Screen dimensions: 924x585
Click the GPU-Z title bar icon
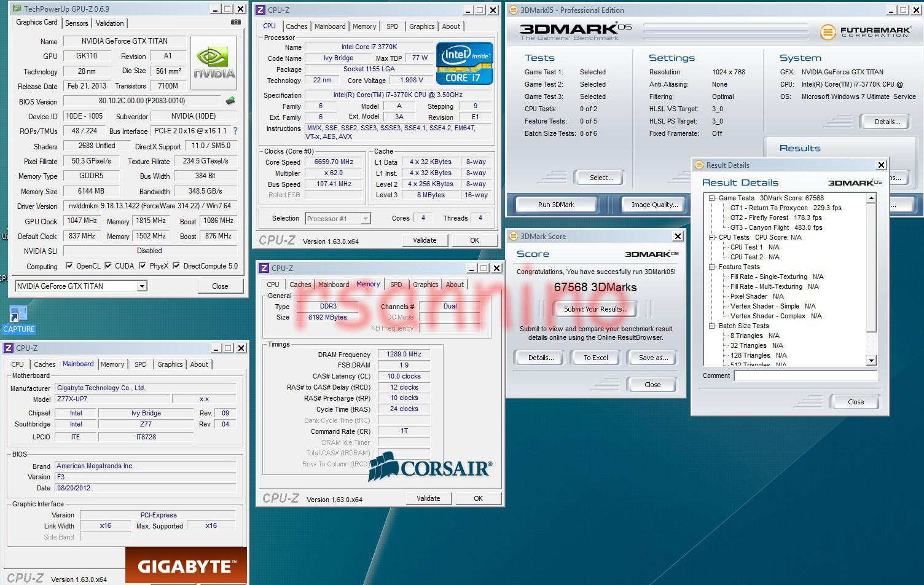point(16,9)
